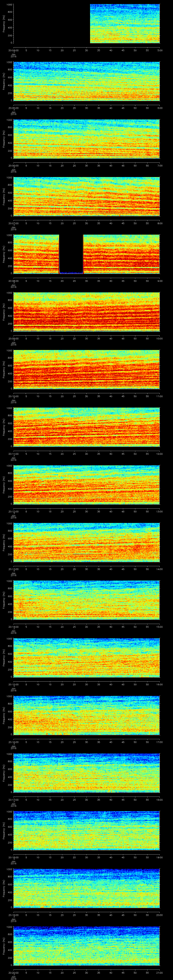Select the spectrogram panel starting at 20:13:00

point(87,543)
